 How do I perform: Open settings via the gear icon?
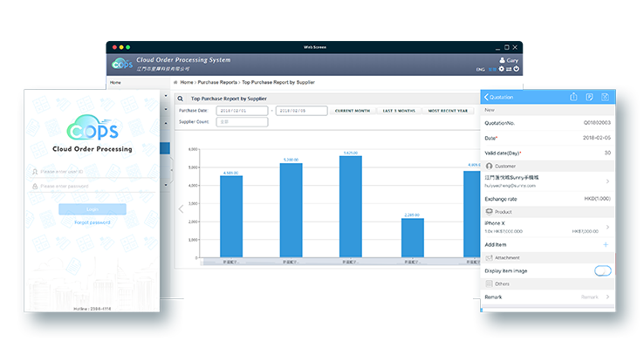(x=501, y=69)
